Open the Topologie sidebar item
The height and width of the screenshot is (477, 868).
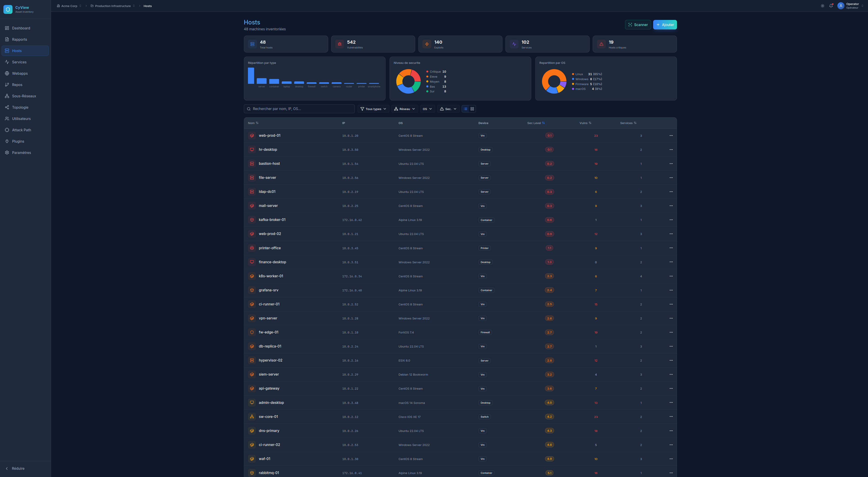(x=20, y=107)
